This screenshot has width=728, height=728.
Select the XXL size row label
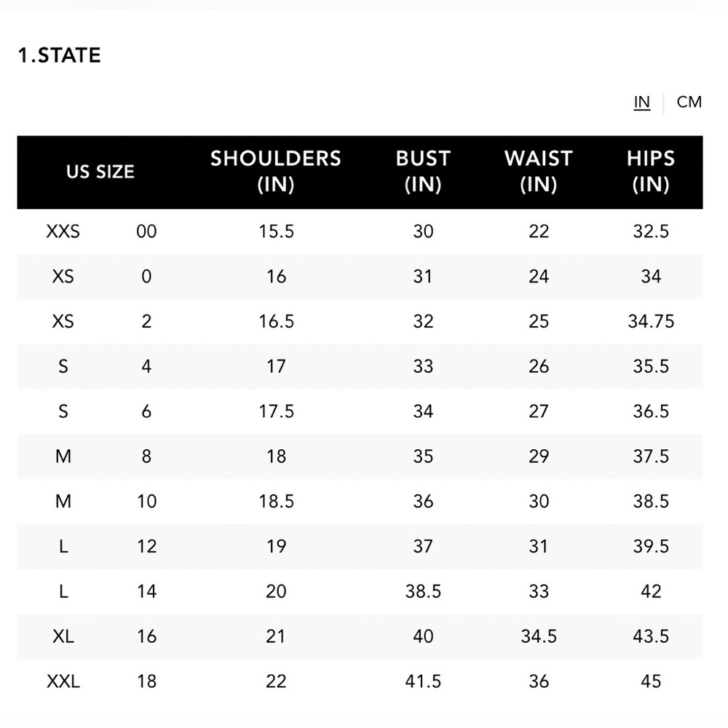pos(63,681)
